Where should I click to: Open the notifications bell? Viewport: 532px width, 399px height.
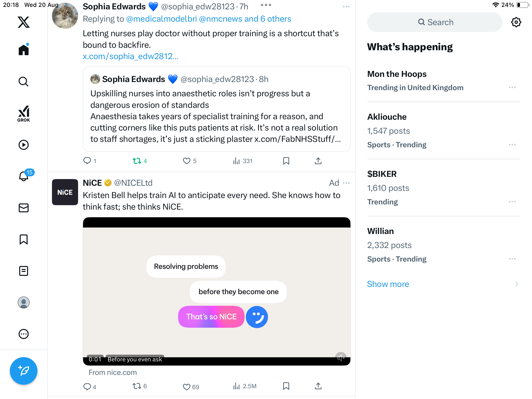[24, 176]
